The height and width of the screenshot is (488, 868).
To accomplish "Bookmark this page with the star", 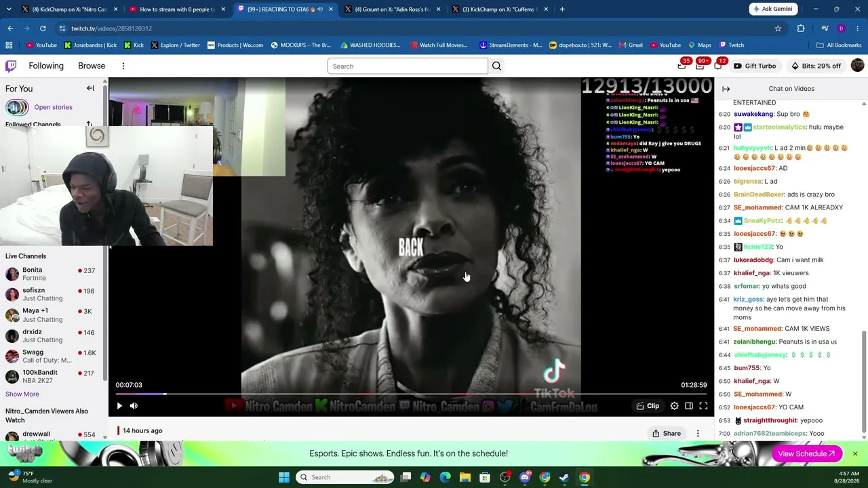I will [x=778, y=28].
